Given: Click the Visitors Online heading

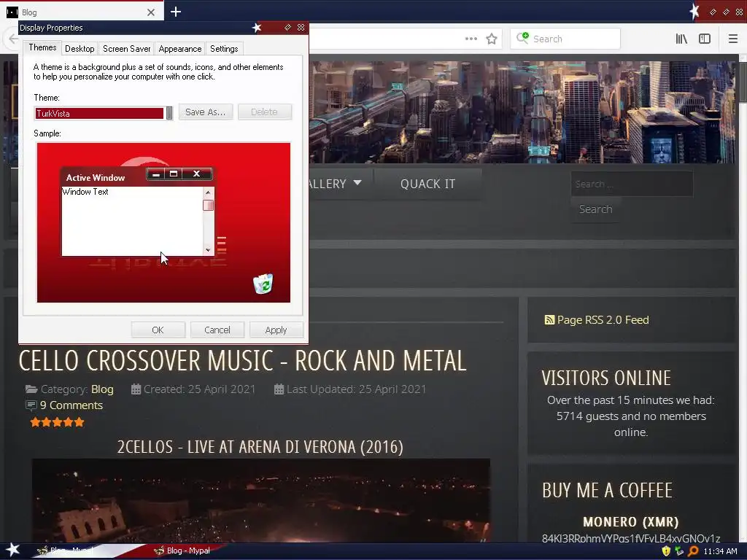Looking at the screenshot, I should (x=606, y=378).
